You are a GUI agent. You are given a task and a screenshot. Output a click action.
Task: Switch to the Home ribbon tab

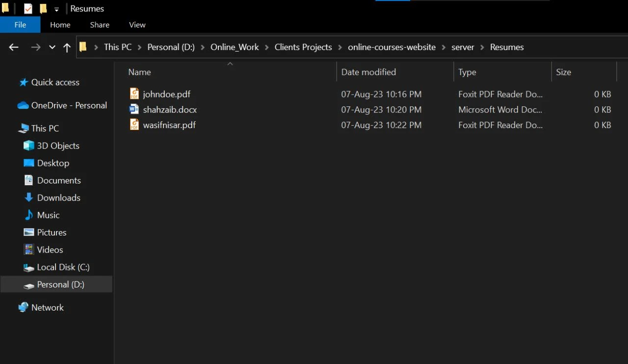60,25
